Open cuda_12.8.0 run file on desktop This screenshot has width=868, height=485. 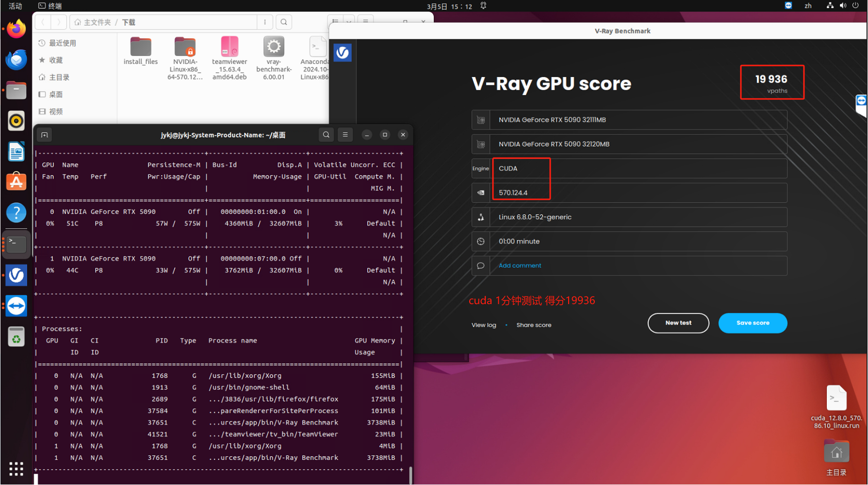[x=836, y=407]
